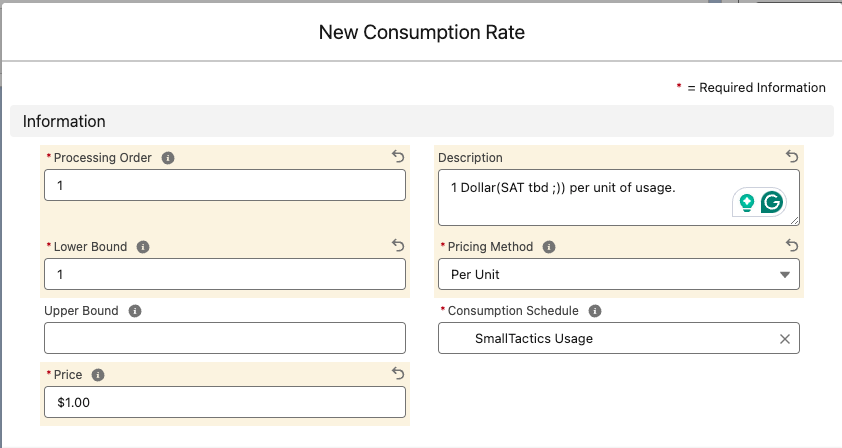Undo changes to Pricing Method field
This screenshot has height=448, width=842.
(x=792, y=246)
